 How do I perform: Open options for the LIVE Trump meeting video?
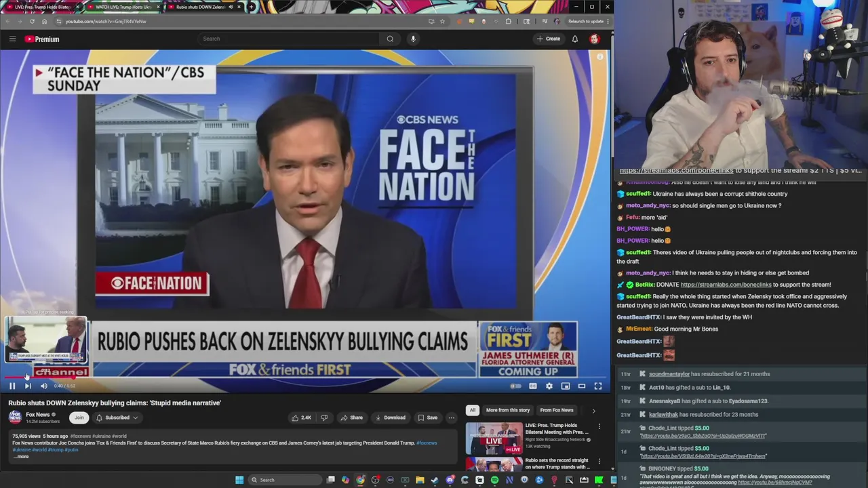599,427
